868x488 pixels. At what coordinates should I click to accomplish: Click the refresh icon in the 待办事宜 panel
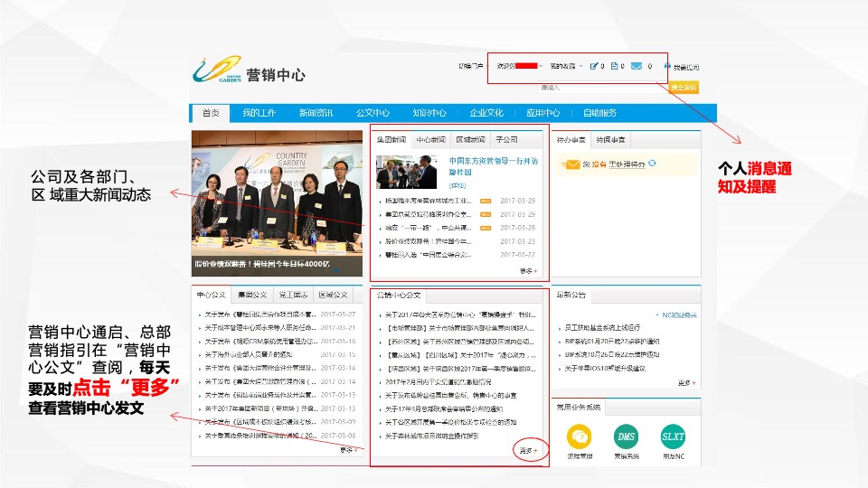tap(652, 164)
